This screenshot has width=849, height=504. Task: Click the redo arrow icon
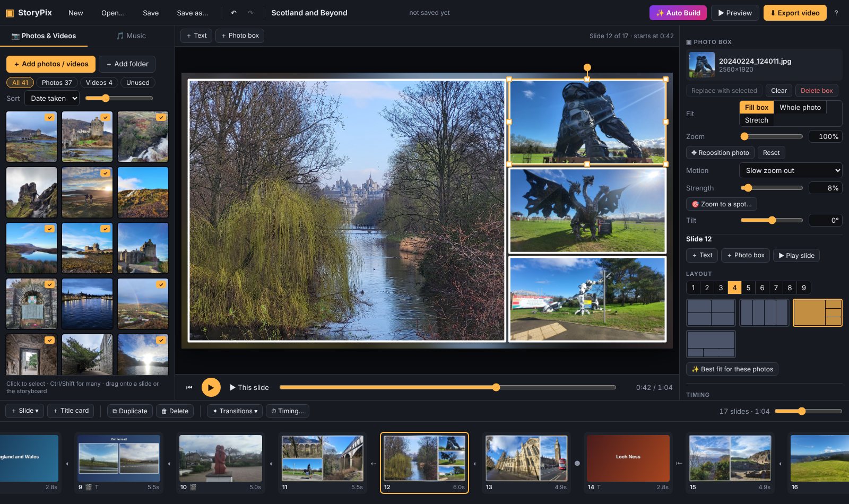coord(250,13)
